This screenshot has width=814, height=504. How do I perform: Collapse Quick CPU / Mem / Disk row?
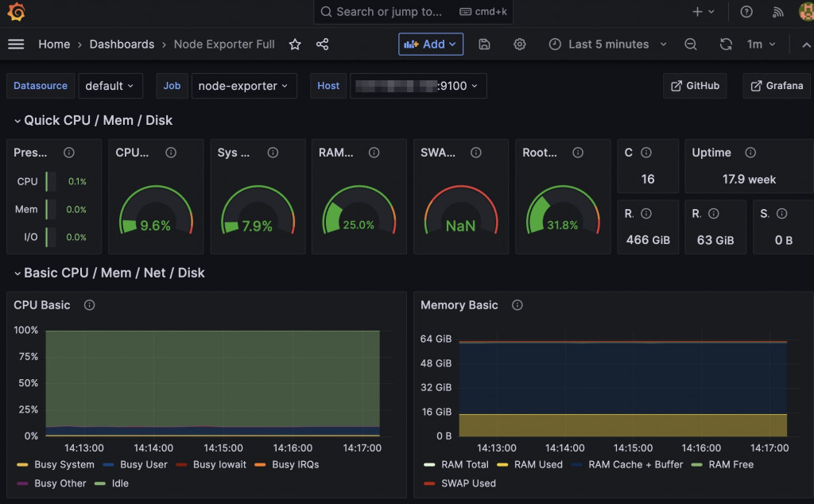[x=94, y=120]
